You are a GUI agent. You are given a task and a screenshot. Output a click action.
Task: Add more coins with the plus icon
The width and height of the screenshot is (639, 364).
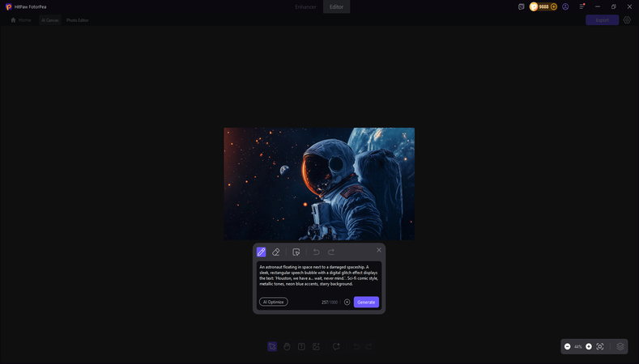[x=553, y=7]
